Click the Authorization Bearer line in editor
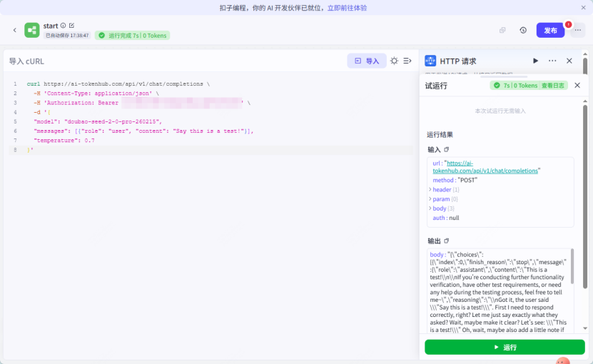The image size is (593, 364). [x=142, y=103]
